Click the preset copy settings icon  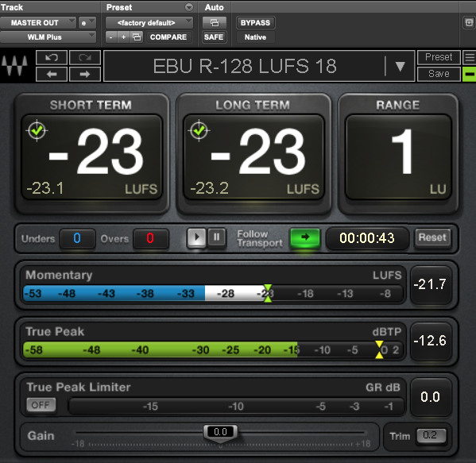pos(137,37)
